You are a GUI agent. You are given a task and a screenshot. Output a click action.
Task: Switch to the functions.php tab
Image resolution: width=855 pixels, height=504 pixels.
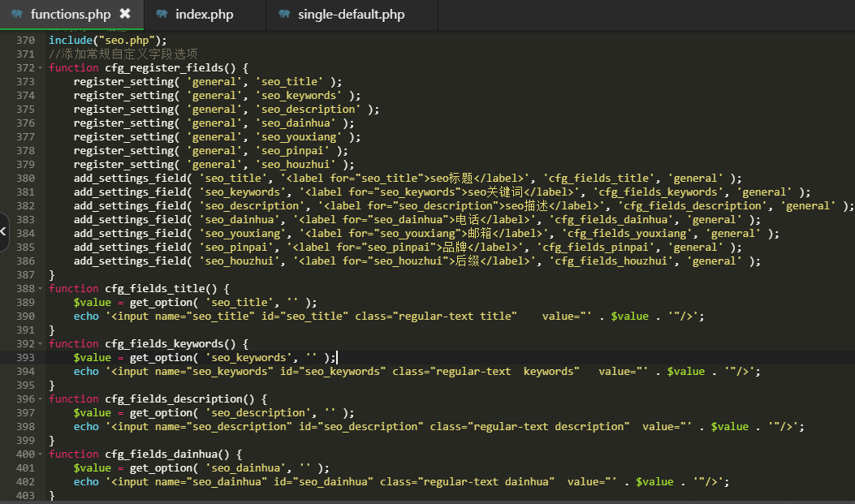click(x=71, y=14)
